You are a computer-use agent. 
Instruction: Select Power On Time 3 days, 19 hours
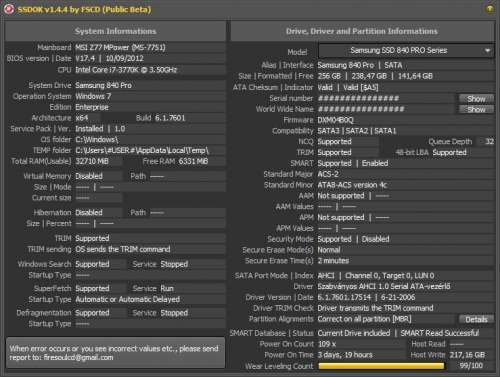tap(345, 355)
